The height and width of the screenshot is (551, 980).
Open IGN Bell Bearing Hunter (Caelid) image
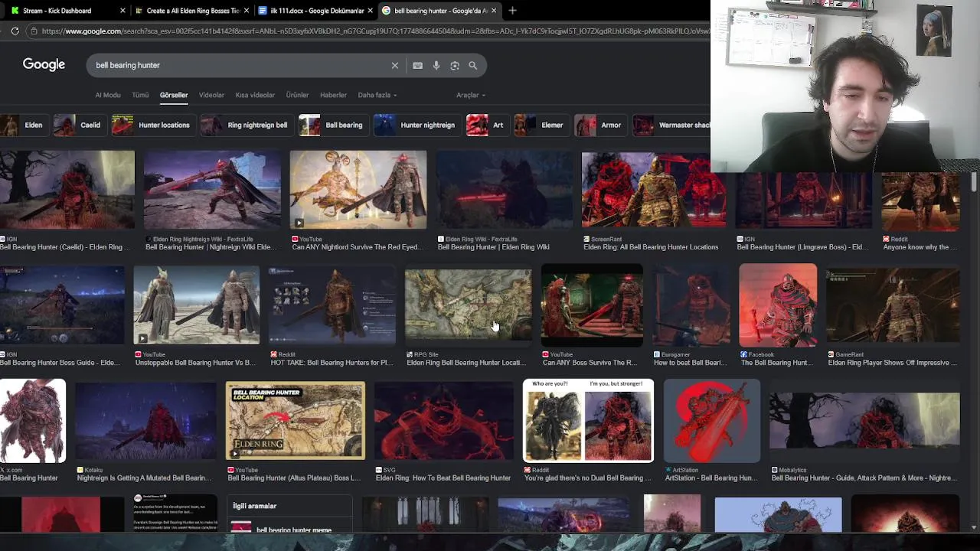67,190
